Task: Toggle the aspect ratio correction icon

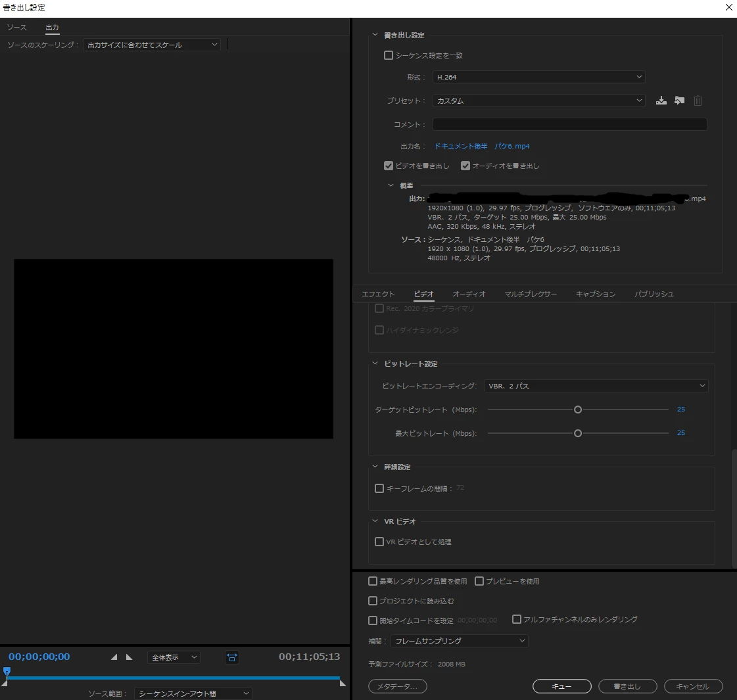Action: click(x=232, y=657)
